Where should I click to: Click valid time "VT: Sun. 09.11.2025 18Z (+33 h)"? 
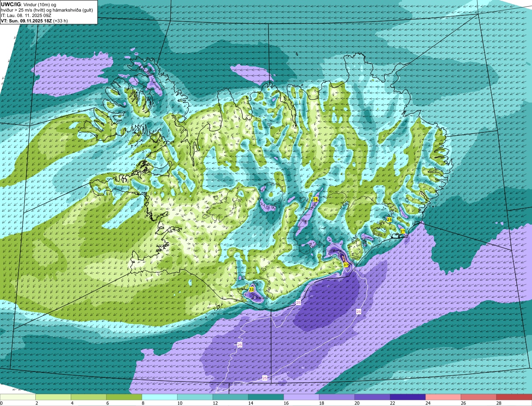[x=34, y=21]
